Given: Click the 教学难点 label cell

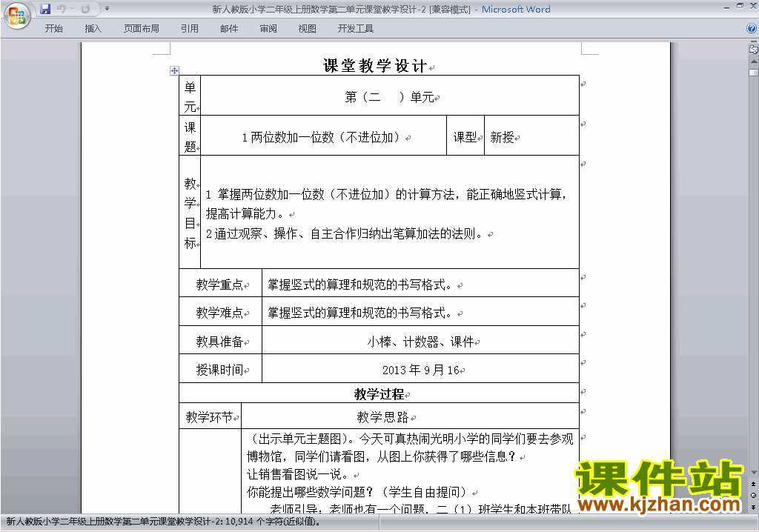Looking at the screenshot, I should click(219, 313).
